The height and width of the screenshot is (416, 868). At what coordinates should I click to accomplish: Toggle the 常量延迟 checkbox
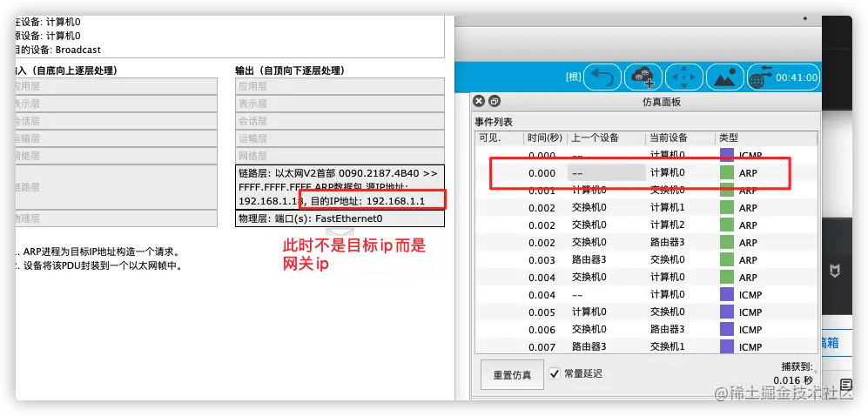[x=554, y=373]
